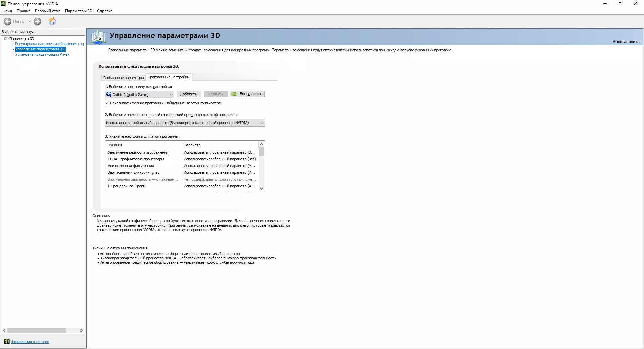Click the task pane scroll left arrow
644x349 pixels.
(x=4, y=331)
